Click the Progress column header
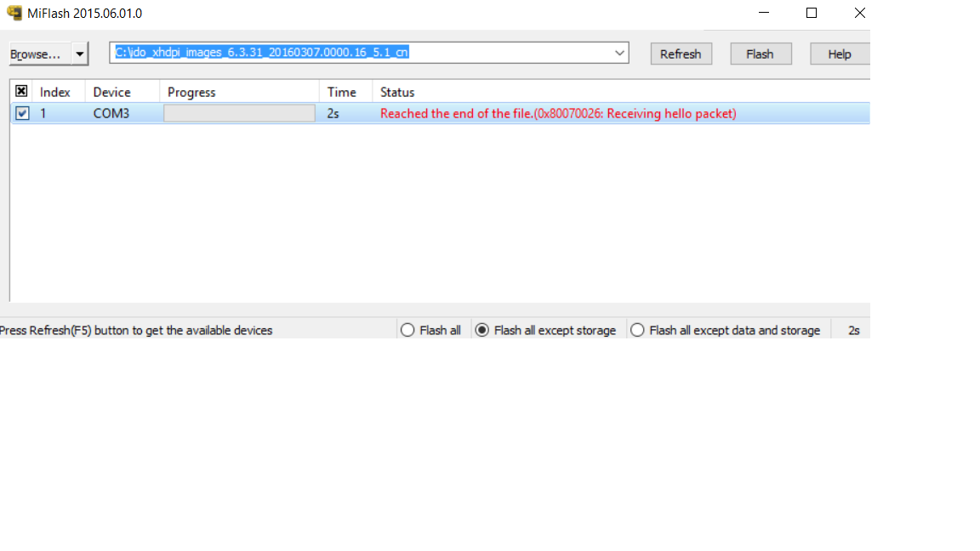The height and width of the screenshot is (551, 980). [239, 92]
